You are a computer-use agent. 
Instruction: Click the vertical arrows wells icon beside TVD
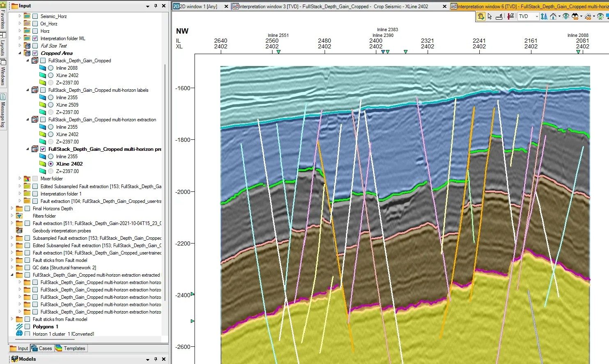tap(544, 16)
